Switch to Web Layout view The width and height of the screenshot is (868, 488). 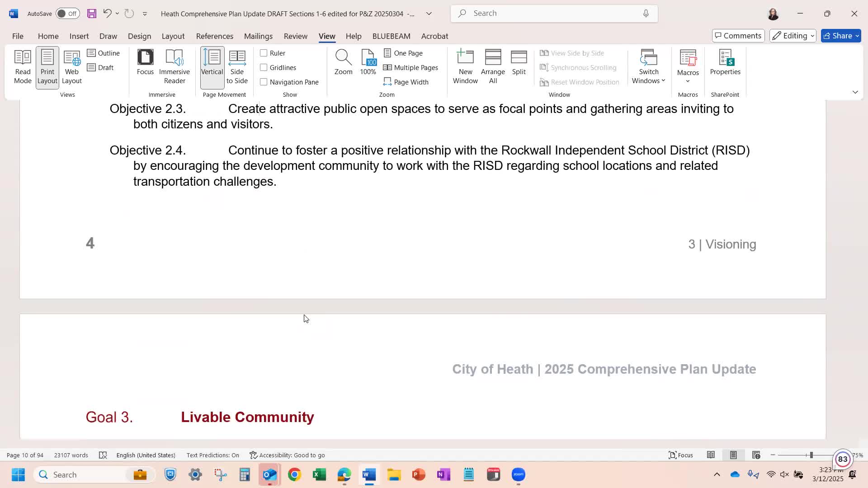point(71,67)
